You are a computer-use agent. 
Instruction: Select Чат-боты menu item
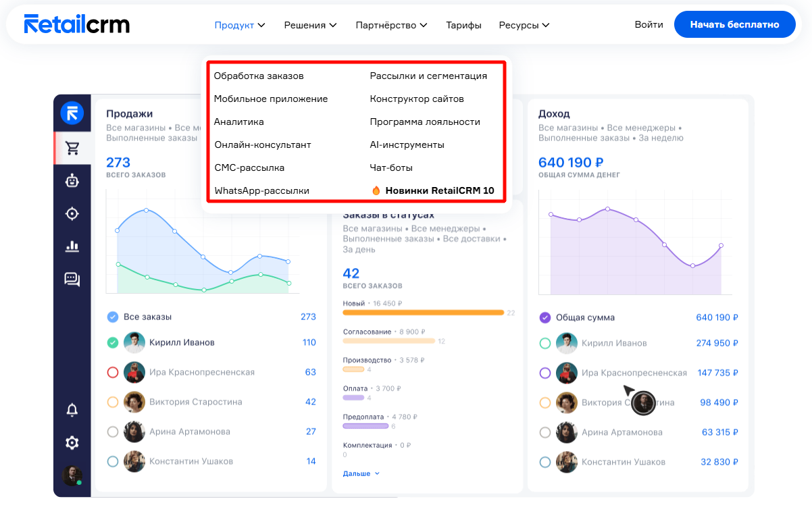391,167
